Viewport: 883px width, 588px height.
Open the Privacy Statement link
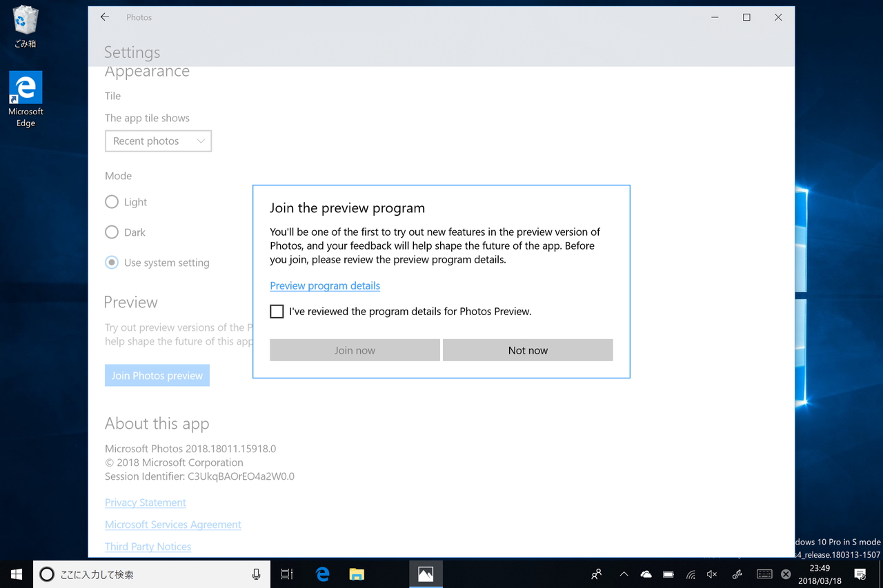(146, 503)
